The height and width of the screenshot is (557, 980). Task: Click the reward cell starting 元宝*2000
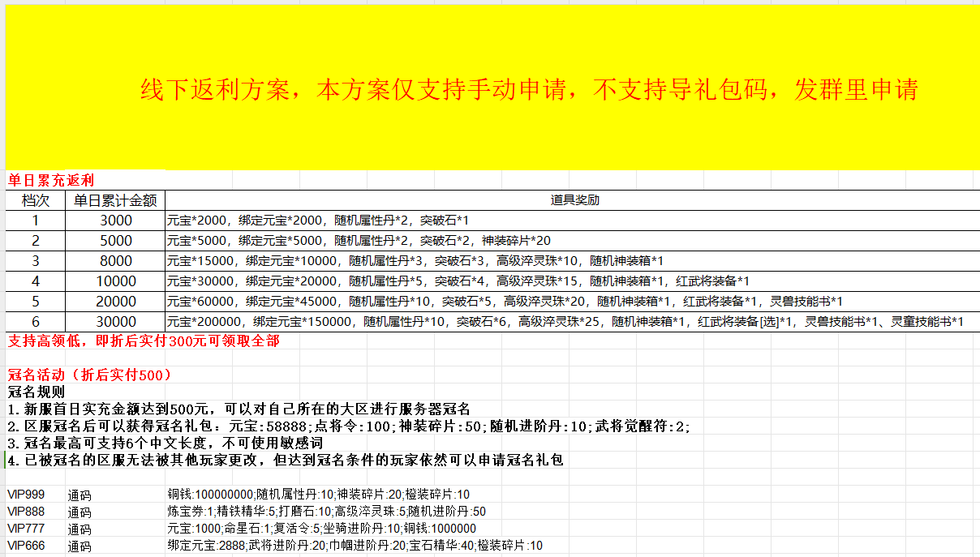(572, 221)
